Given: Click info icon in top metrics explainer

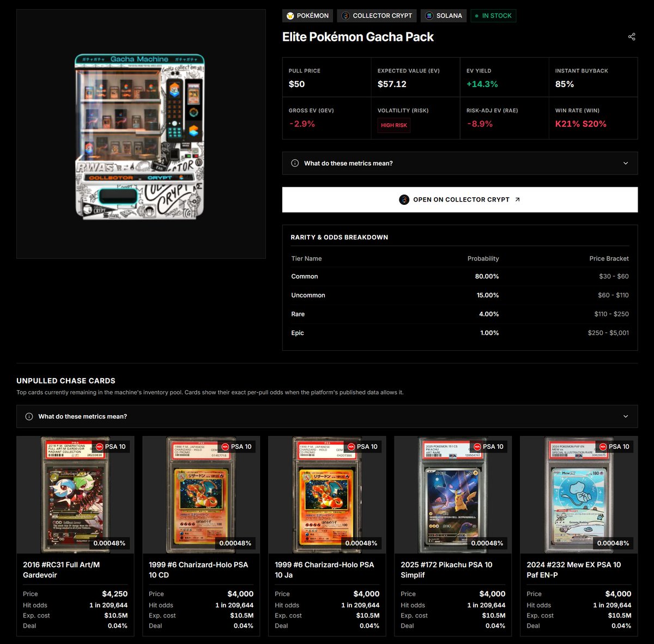Looking at the screenshot, I should coord(295,163).
